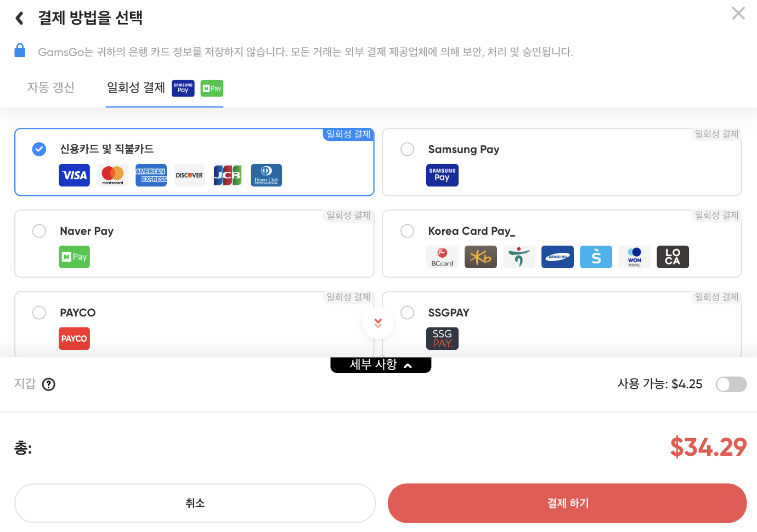Choose the Korea Card Pay_ radio button
Screen dimensions: 757x532
point(408,231)
